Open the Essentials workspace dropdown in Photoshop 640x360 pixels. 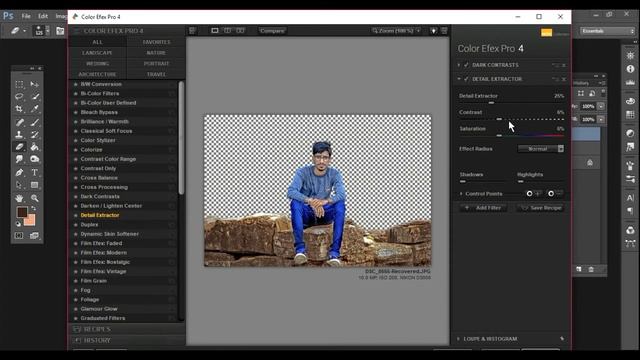point(607,31)
